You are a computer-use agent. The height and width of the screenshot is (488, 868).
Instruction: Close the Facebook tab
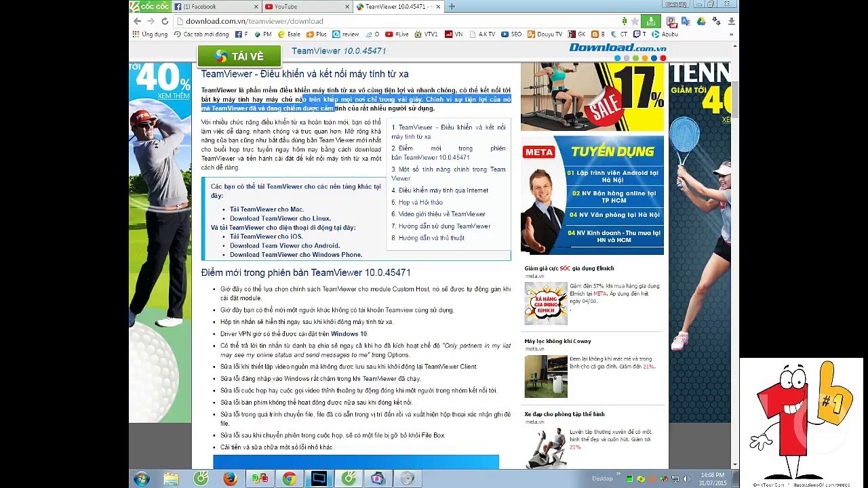pyautogui.click(x=256, y=7)
